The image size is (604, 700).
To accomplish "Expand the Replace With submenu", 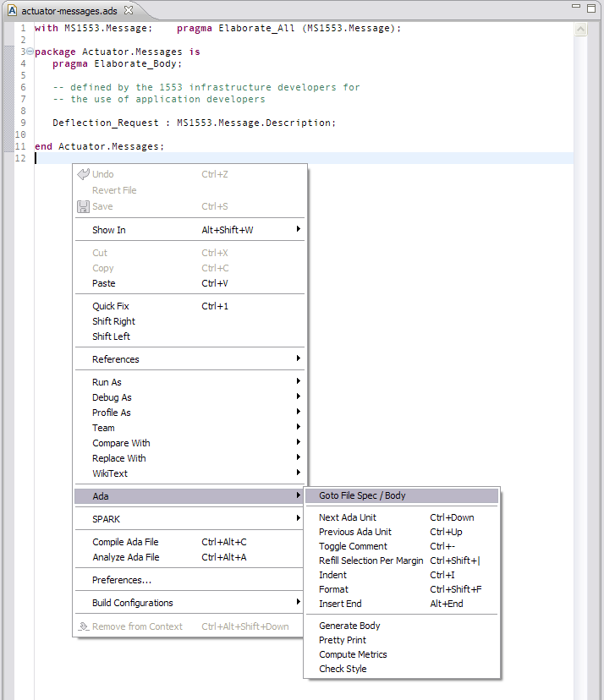I will [189, 458].
